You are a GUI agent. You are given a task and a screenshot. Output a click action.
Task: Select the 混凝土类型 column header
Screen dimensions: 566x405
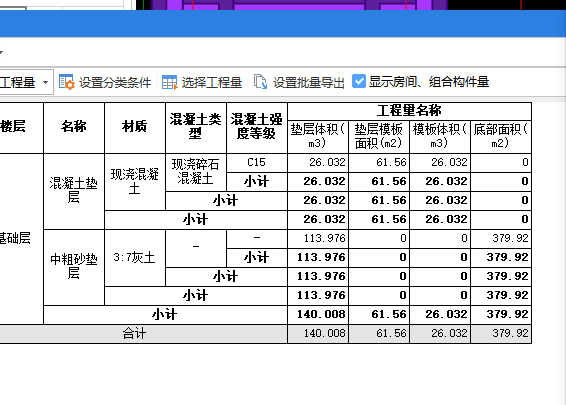pyautogui.click(x=196, y=128)
